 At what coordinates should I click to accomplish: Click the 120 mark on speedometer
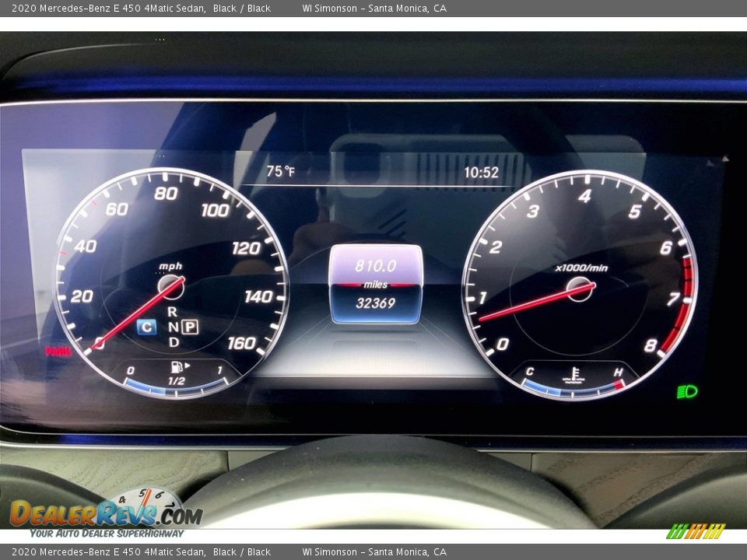tap(247, 248)
